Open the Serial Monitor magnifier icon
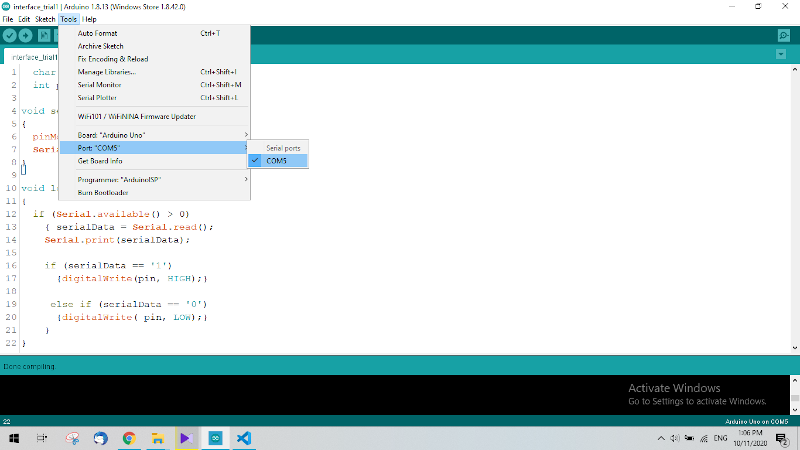The image size is (800, 450). [784, 35]
